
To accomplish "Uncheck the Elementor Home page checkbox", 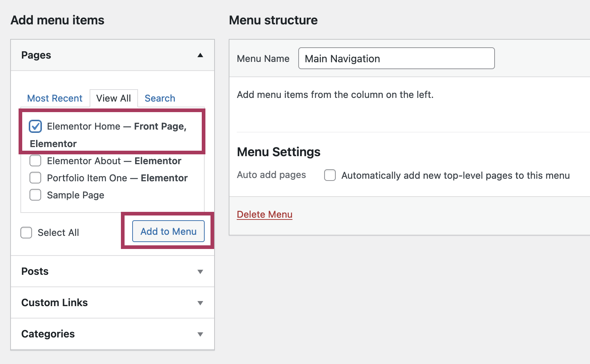I will (35, 126).
